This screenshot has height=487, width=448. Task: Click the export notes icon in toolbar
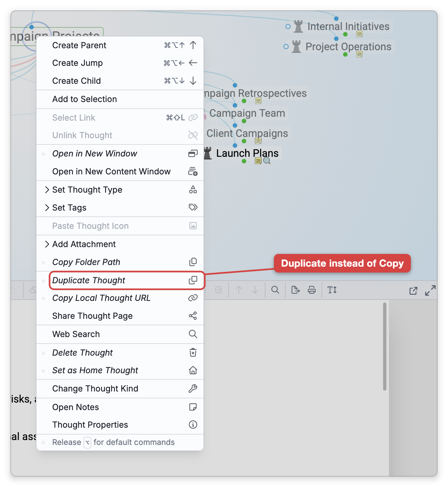[295, 290]
